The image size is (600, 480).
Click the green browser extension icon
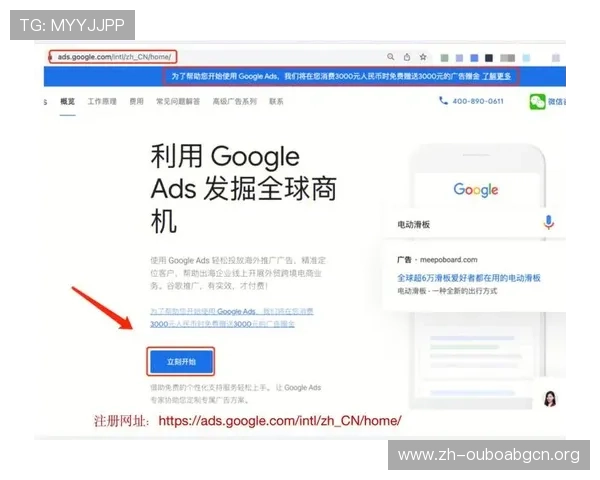pyautogui.click(x=444, y=58)
